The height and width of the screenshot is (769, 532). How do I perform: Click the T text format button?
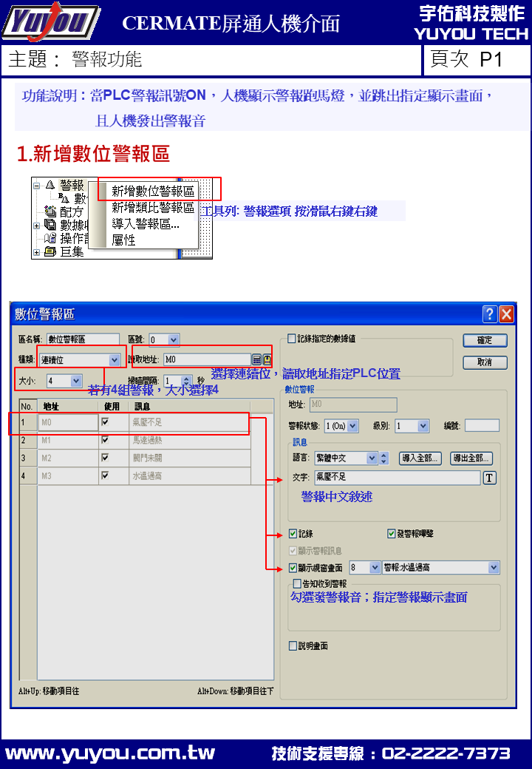(x=489, y=478)
